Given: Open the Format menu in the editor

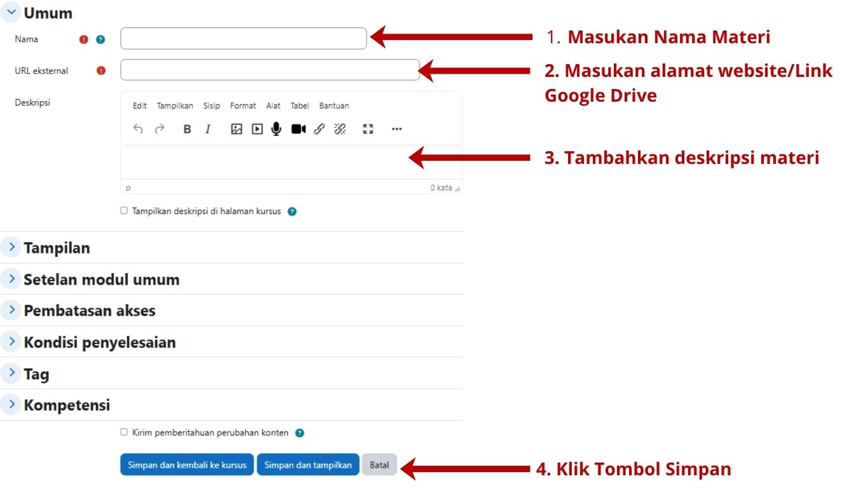Looking at the screenshot, I should (243, 106).
